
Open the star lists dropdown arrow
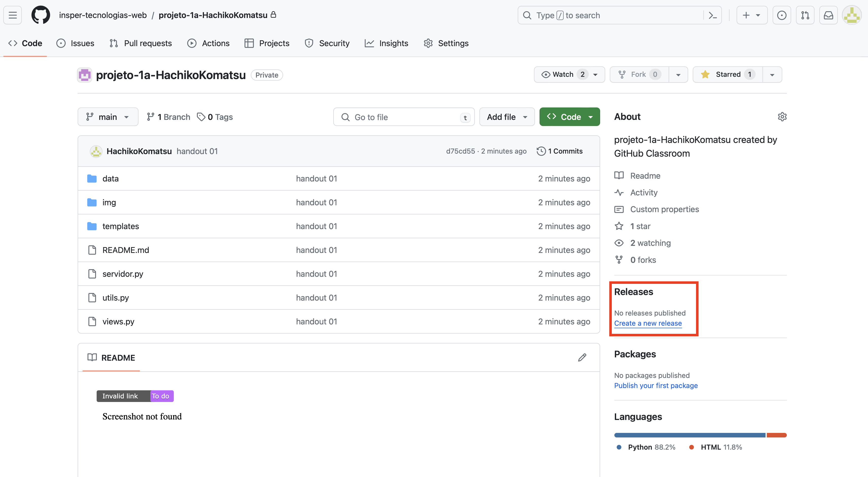pyautogui.click(x=772, y=75)
